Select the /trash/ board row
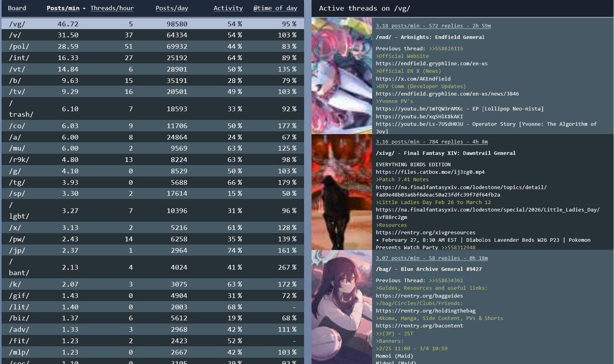This screenshot has height=364, width=614. click(x=153, y=109)
